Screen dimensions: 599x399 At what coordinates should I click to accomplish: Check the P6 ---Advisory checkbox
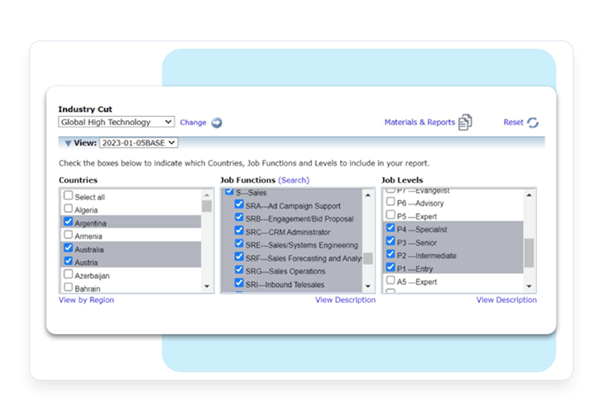click(390, 202)
